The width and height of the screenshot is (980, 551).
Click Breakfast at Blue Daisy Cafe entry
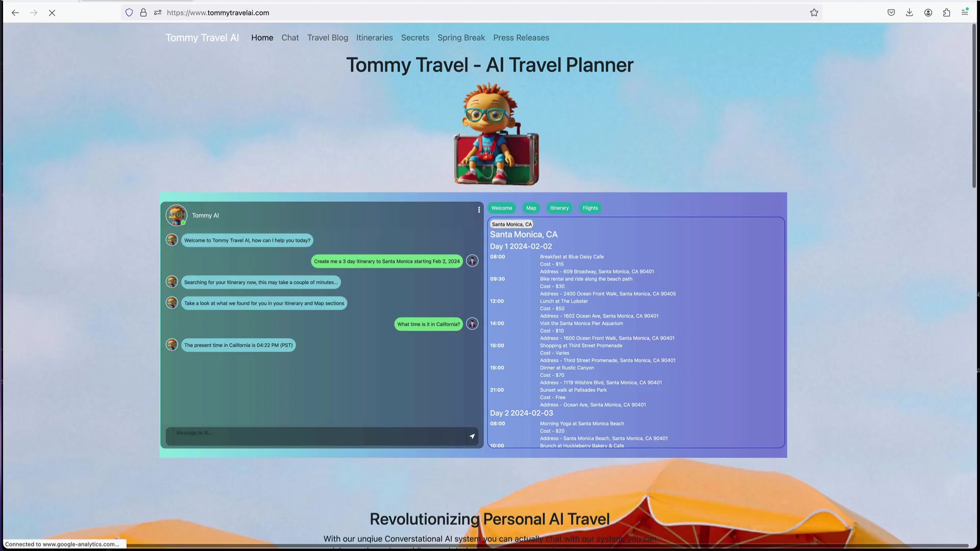tap(572, 257)
